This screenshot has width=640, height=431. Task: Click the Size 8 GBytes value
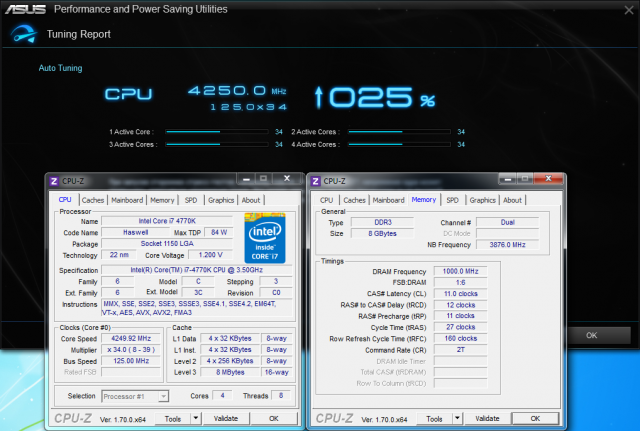(382, 233)
